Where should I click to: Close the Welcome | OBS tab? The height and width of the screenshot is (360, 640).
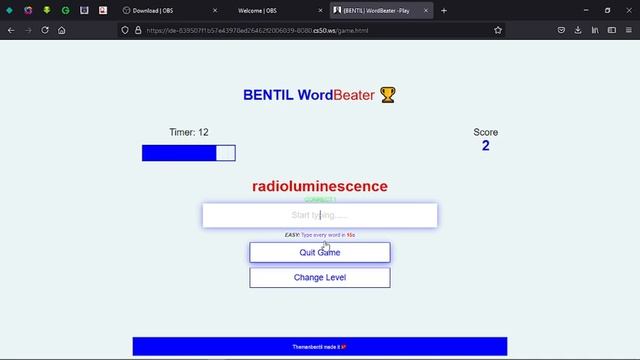(320, 11)
